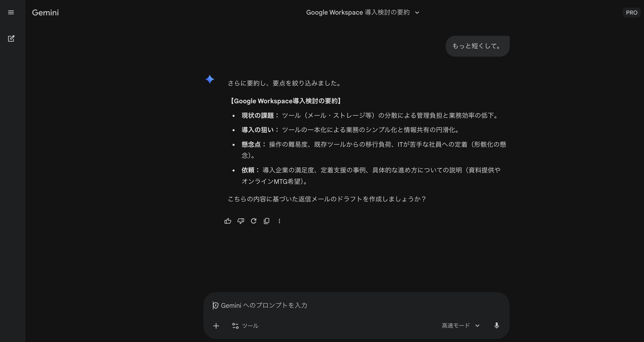Regenerate Gemini's summary response
The height and width of the screenshot is (342, 644).
253,221
